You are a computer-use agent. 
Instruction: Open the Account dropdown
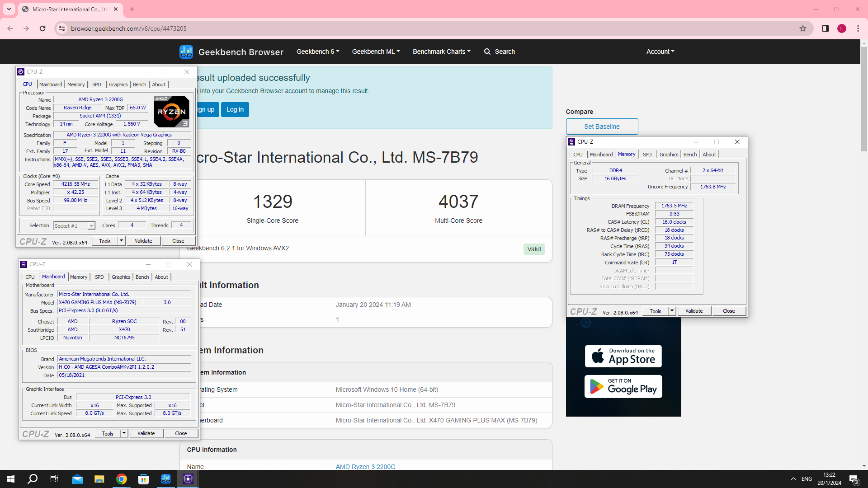660,52
